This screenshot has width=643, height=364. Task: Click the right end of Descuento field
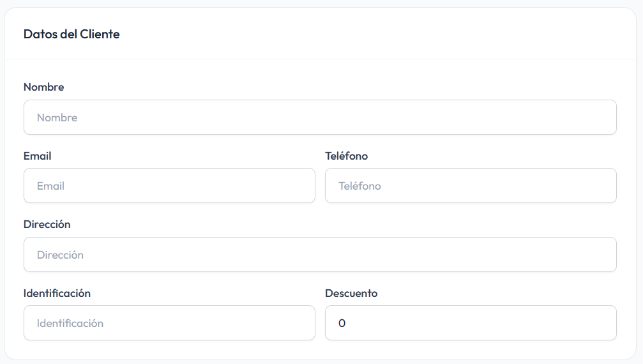click(x=603, y=323)
